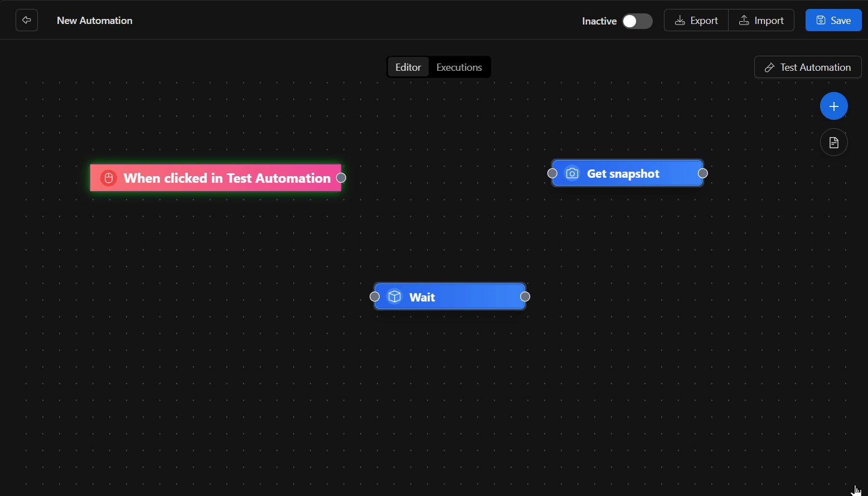
Task: Click the mouse icon on trigger node
Action: [x=109, y=178]
